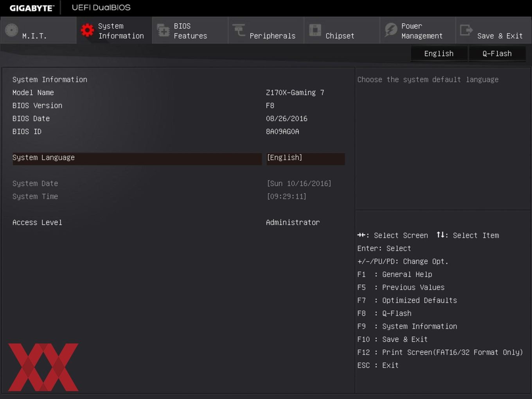The height and width of the screenshot is (399, 532).
Task: Click the F12 Print Screen hint
Action: click(x=440, y=352)
